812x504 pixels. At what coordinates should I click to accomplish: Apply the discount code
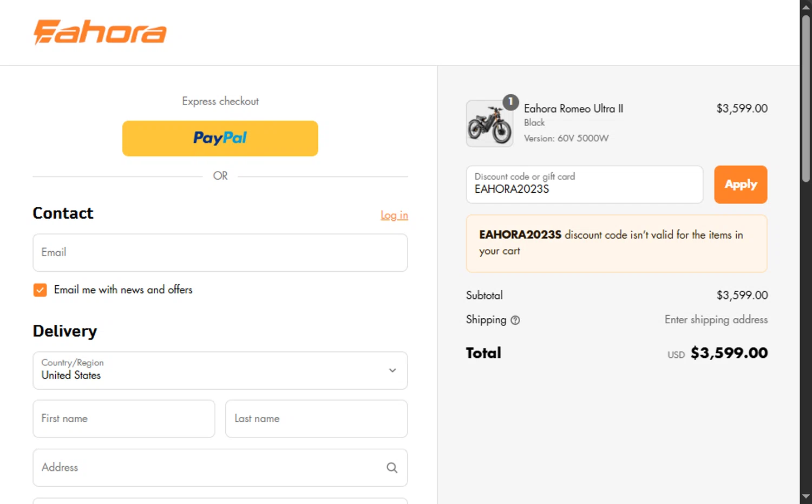click(x=741, y=185)
